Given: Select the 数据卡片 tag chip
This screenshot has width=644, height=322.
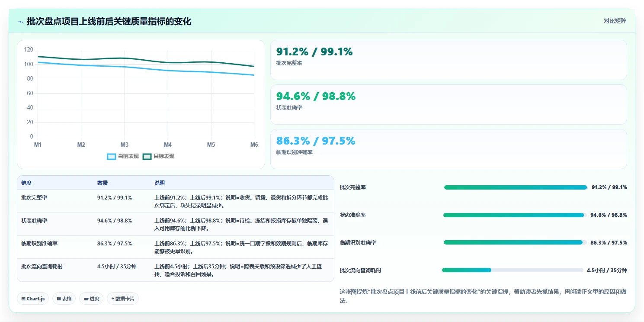Looking at the screenshot, I should click(x=123, y=299).
